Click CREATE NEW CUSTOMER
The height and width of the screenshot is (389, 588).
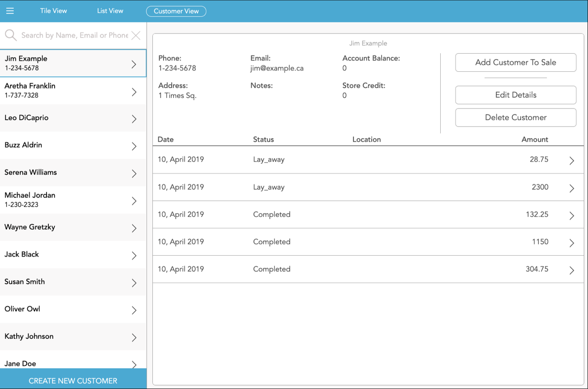point(73,380)
